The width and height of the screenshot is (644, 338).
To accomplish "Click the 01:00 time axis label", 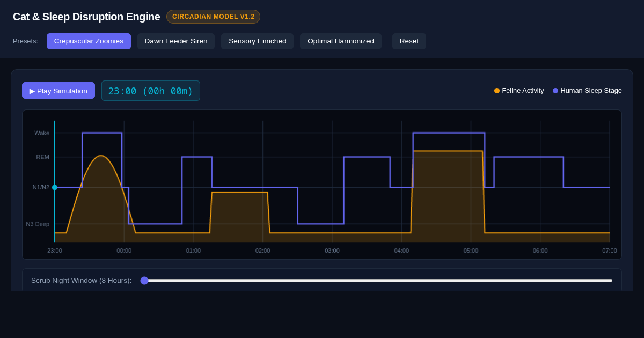I will pyautogui.click(x=193, y=251).
